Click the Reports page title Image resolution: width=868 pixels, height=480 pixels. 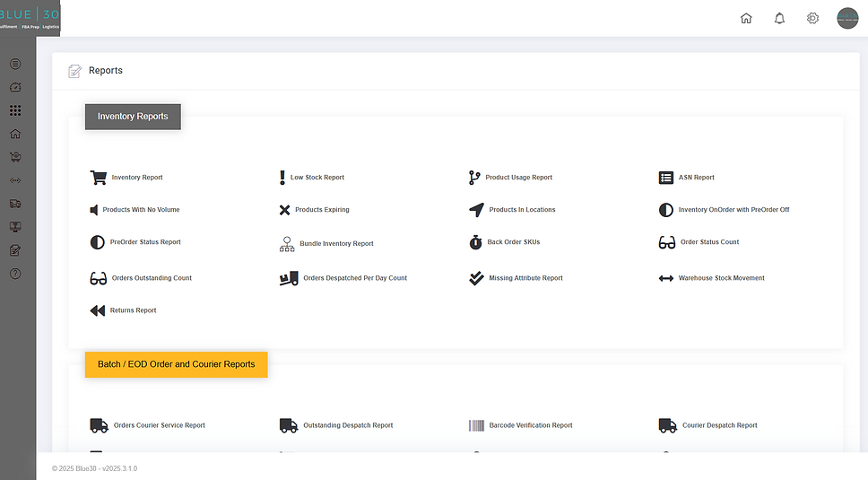[106, 70]
